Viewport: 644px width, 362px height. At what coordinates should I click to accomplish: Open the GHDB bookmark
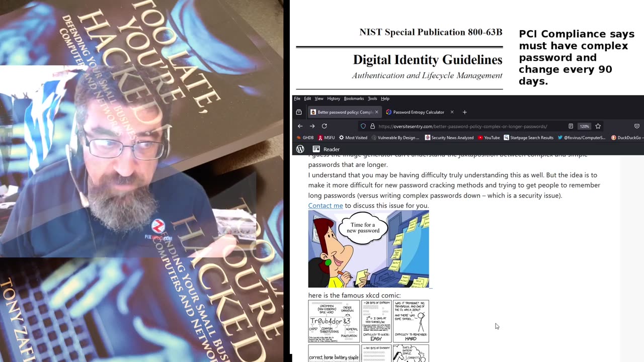pos(305,138)
